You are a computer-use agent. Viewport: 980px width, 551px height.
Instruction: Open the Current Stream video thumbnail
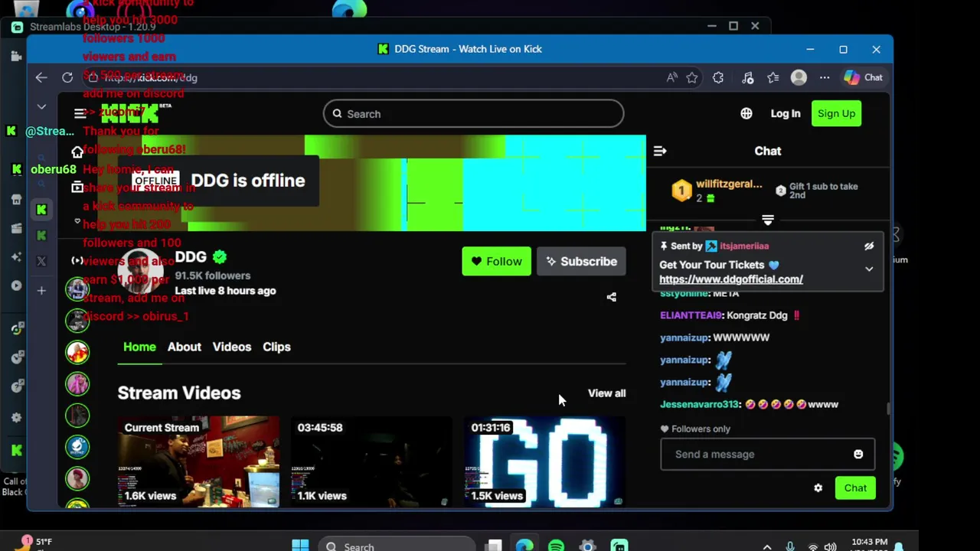(198, 461)
